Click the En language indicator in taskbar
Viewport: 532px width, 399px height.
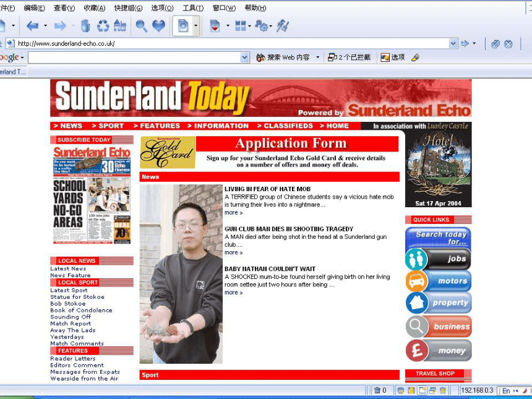[x=506, y=390]
